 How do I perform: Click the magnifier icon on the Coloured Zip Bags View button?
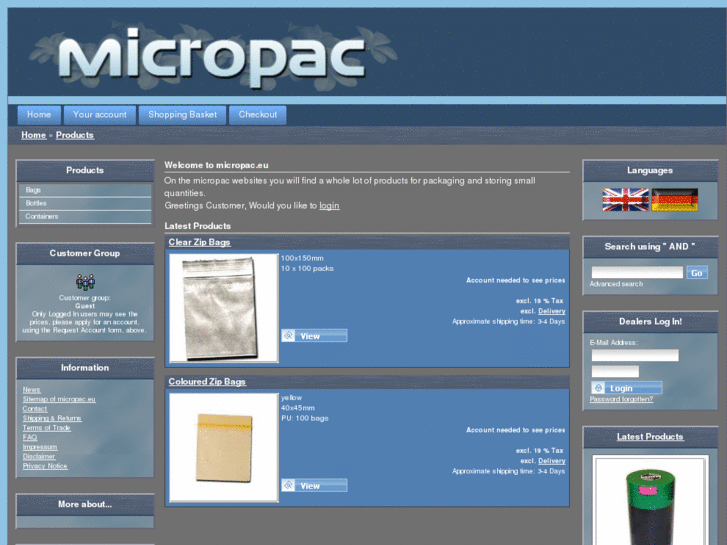[x=288, y=485]
